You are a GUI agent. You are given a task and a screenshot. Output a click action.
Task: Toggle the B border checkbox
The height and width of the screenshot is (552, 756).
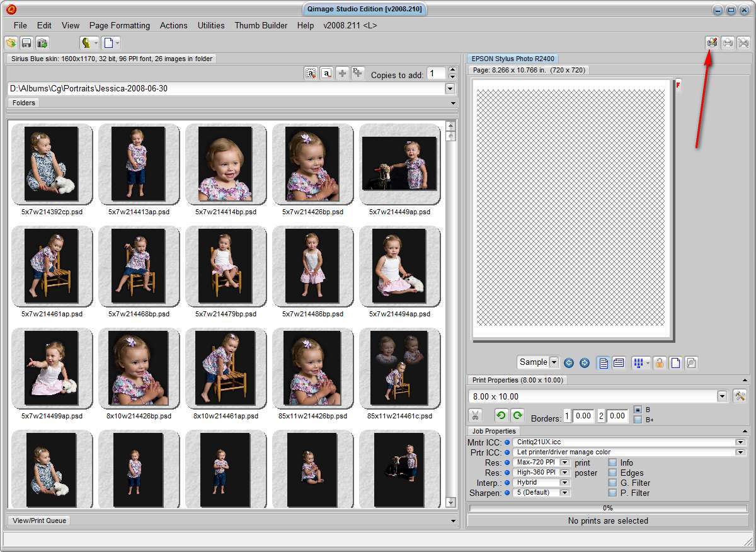click(638, 410)
